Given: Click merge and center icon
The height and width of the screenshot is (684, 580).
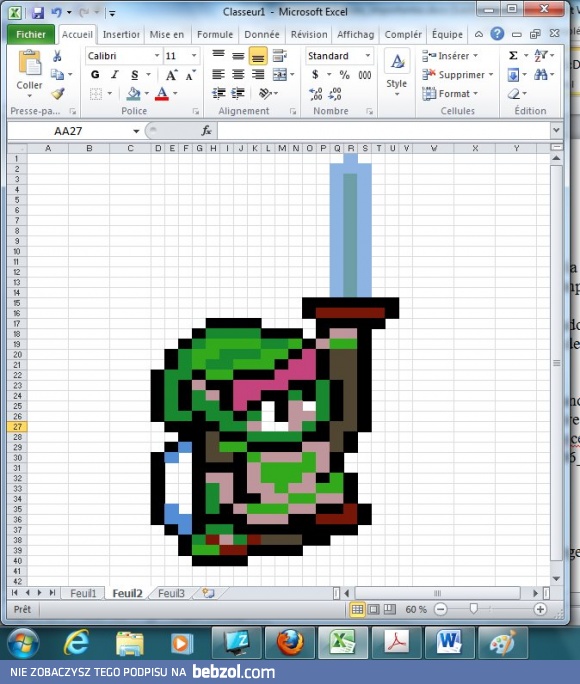Looking at the screenshot, I should pos(279,75).
